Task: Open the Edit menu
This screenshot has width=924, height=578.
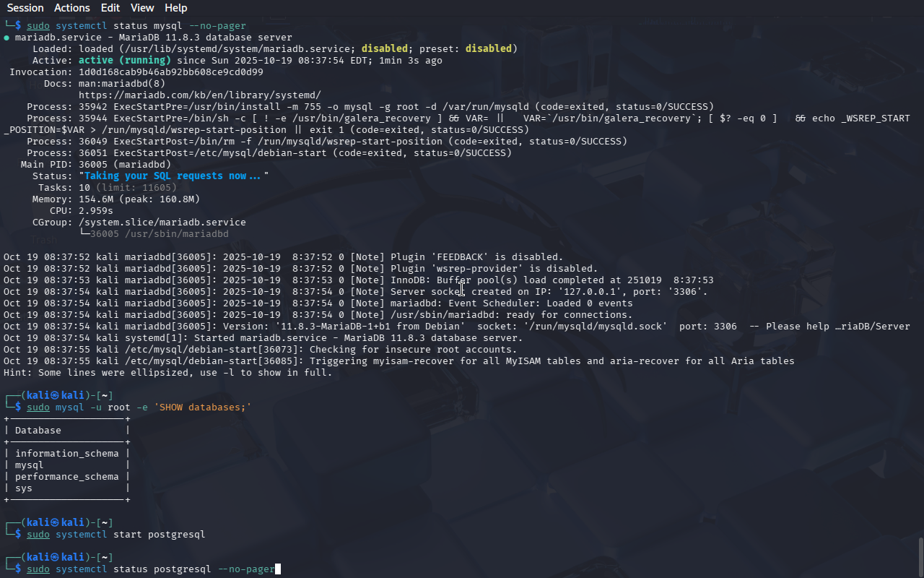Action: point(110,8)
